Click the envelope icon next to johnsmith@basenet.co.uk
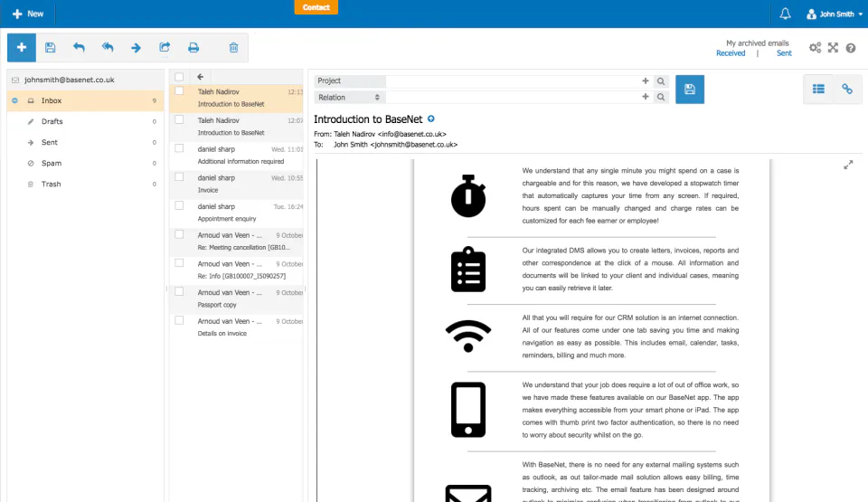Screen dimensions: 868x502 pos(15,80)
